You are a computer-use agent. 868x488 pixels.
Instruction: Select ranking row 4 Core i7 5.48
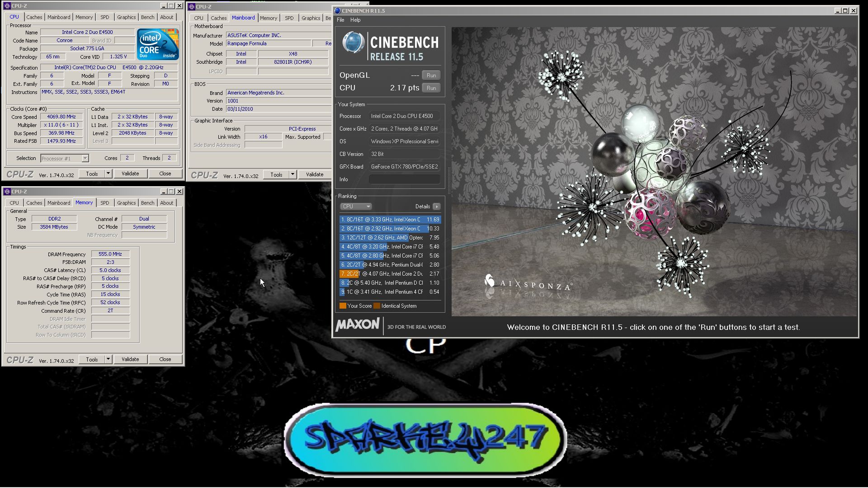390,247
